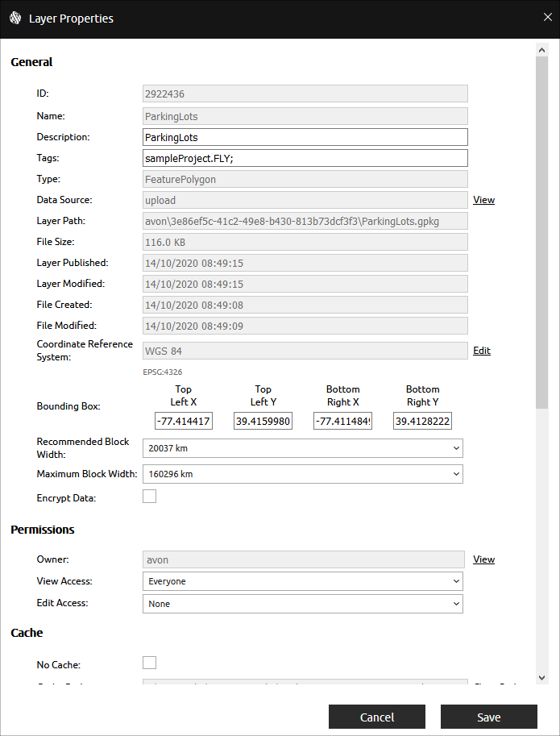This screenshot has height=736, width=560.
Task: Click the General section heading
Action: 31,62
